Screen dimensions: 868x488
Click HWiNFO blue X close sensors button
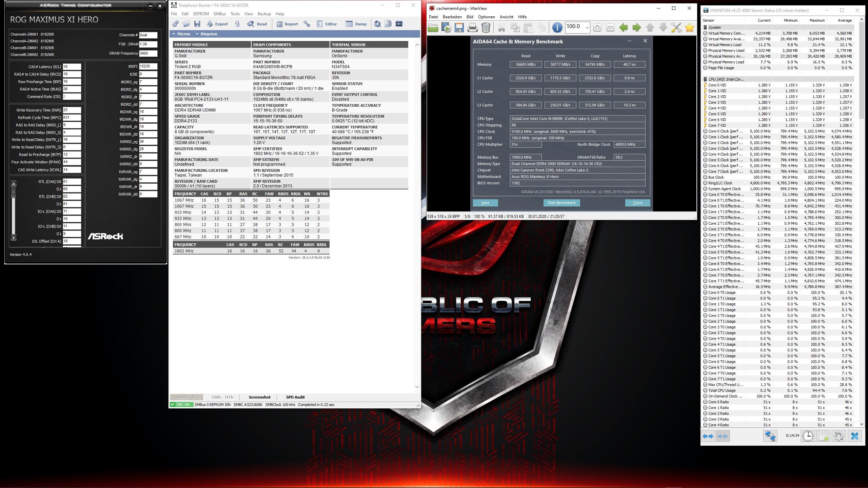tap(855, 436)
